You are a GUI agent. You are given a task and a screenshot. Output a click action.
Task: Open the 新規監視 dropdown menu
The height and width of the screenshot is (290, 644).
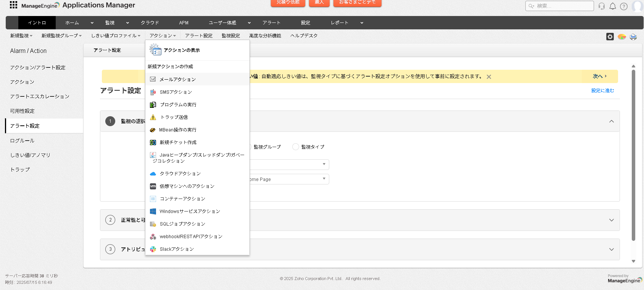21,35
